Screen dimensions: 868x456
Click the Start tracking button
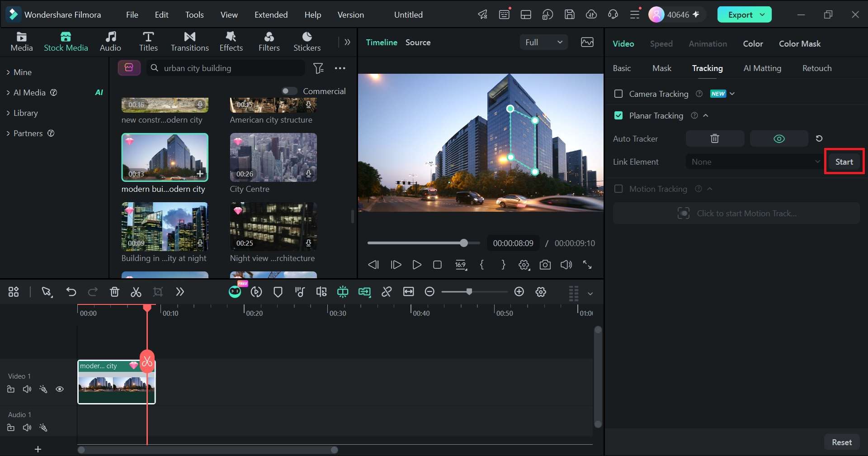tap(844, 161)
